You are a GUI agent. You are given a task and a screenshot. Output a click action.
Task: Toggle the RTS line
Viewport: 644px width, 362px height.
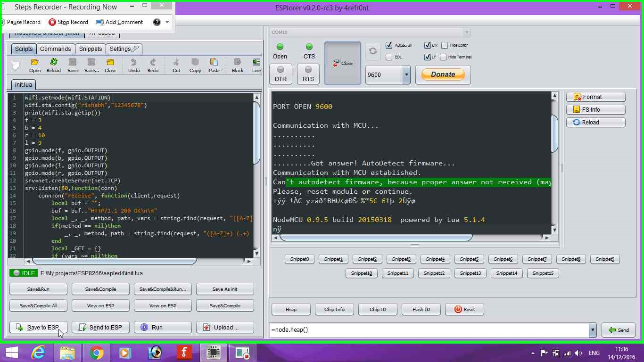pos(308,74)
